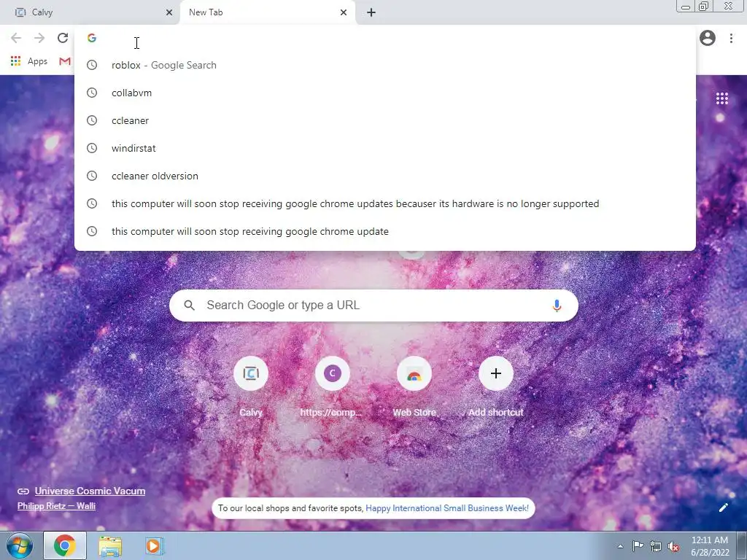Select the ccleaner oldversion suggestion
The height and width of the screenshot is (560, 747).
pos(385,176)
